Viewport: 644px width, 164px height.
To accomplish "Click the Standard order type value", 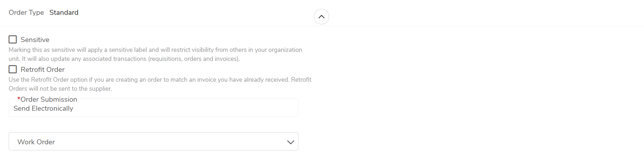I will pos(64,12).
